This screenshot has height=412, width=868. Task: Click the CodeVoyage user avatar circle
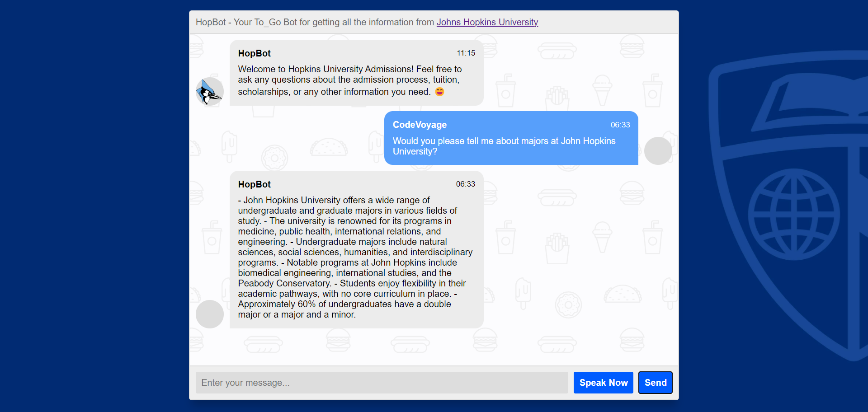(658, 151)
